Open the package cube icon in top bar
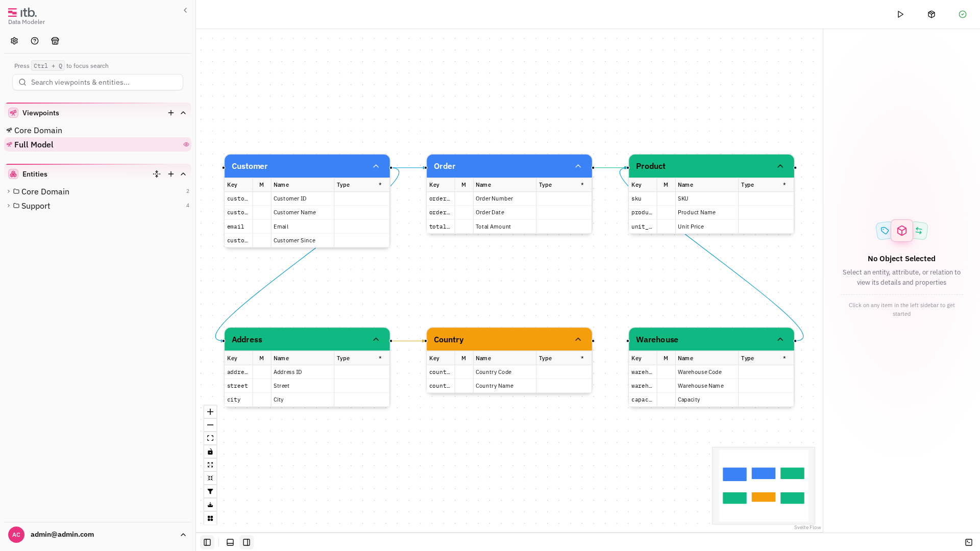This screenshot has width=980, height=551. (x=932, y=14)
